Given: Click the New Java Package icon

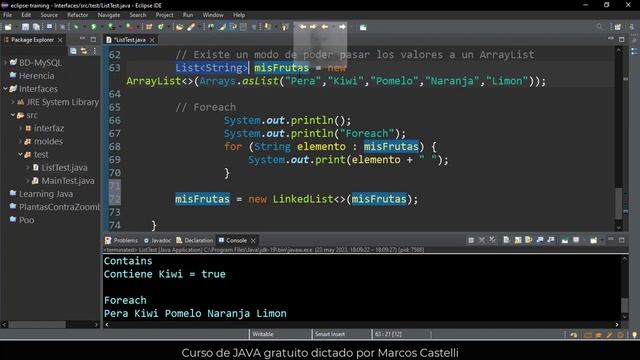Looking at the screenshot, I should tap(149, 27).
